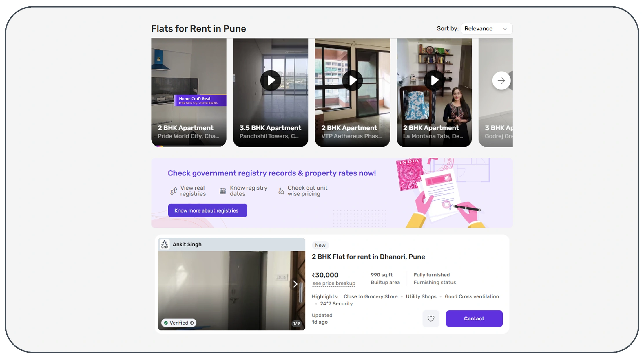This screenshot has height=359, width=644.
Task: Click the Know registry dates calendar icon
Action: [x=222, y=191]
